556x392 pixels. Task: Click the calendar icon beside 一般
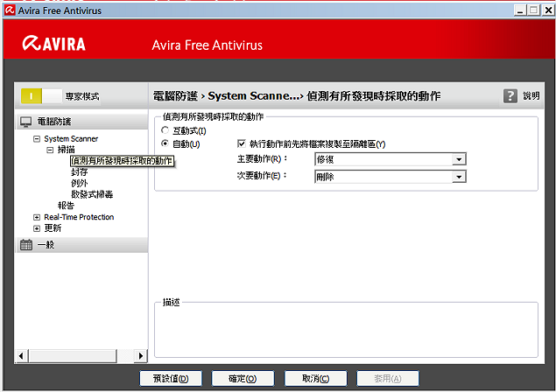click(26, 244)
